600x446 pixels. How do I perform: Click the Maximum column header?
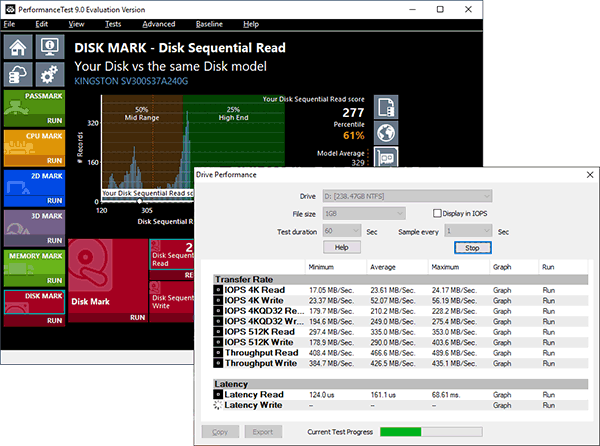point(459,267)
